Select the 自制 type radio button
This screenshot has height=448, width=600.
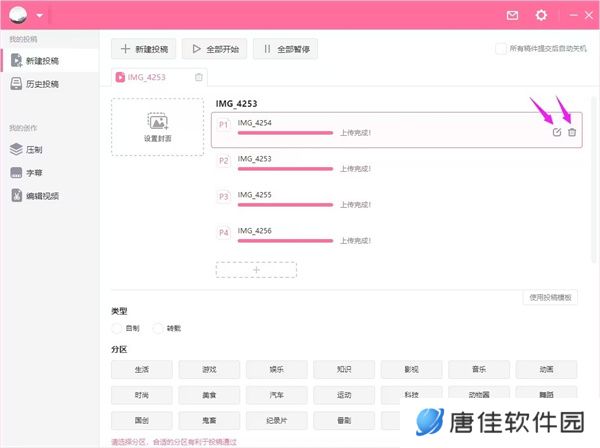[116, 328]
